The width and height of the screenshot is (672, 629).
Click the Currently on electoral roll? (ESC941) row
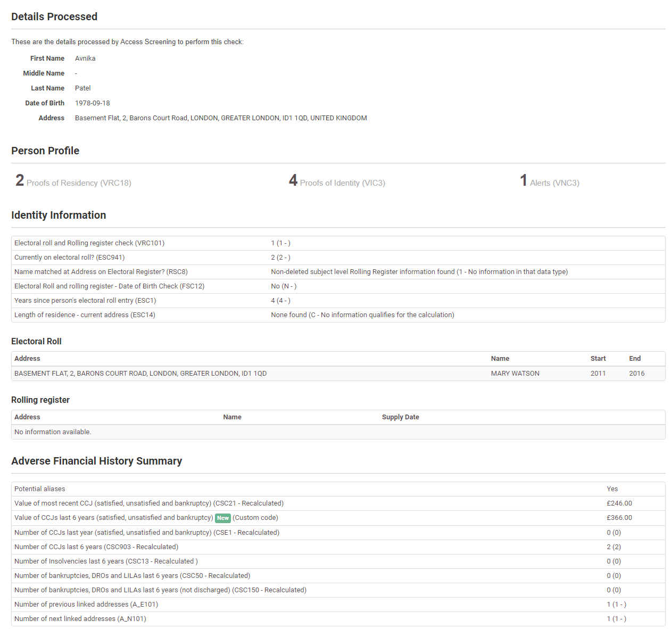tap(70, 258)
